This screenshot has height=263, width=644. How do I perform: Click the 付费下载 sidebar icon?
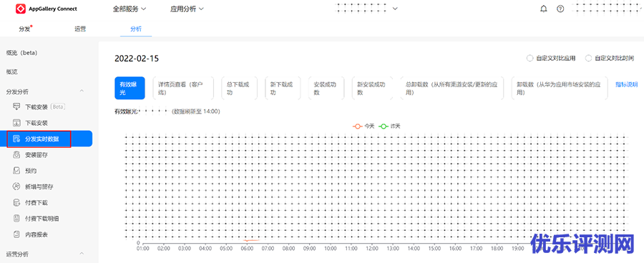tap(16, 202)
